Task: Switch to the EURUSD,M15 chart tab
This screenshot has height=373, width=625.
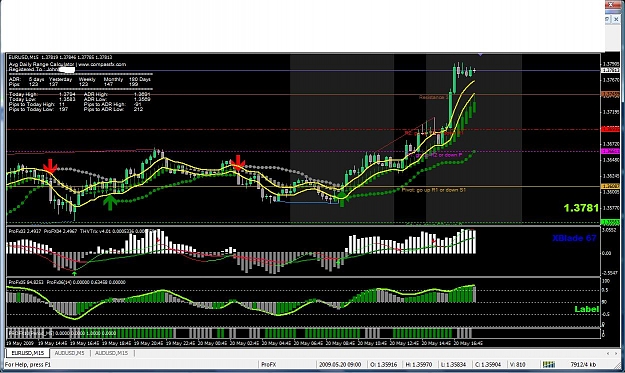Action: (x=27, y=353)
